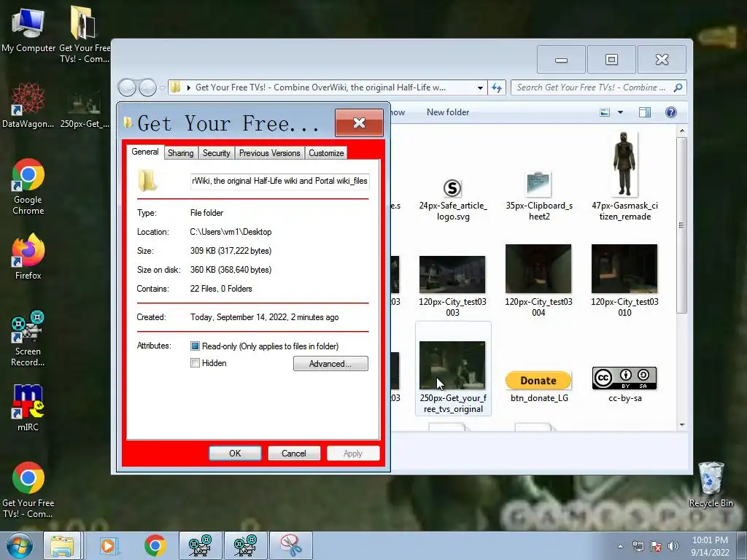The height and width of the screenshot is (560, 747).
Task: Open Get Your Free TVs Chrome page shortcut on desktop
Action: tap(28, 490)
